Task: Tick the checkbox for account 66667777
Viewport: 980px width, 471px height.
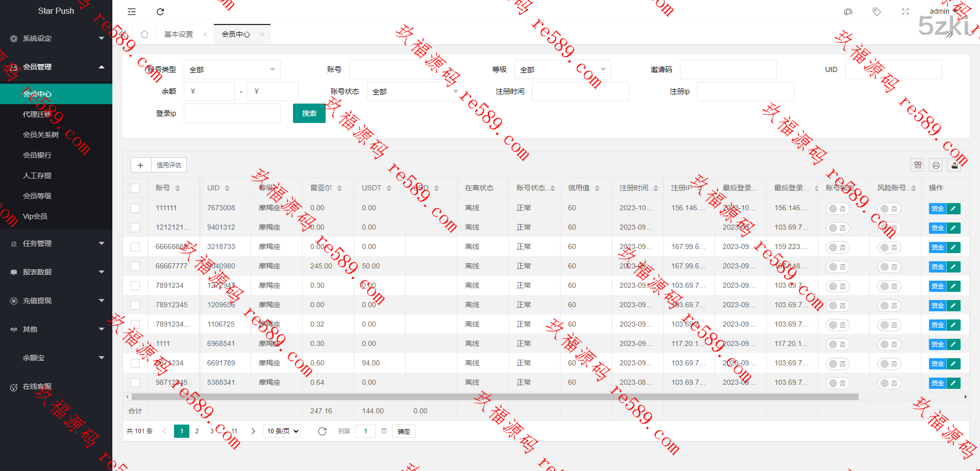Action: click(x=135, y=266)
